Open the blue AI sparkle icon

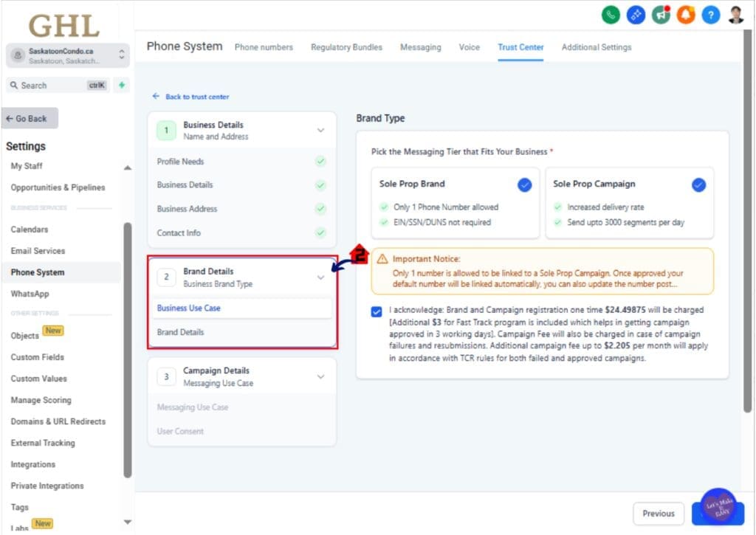(x=636, y=14)
